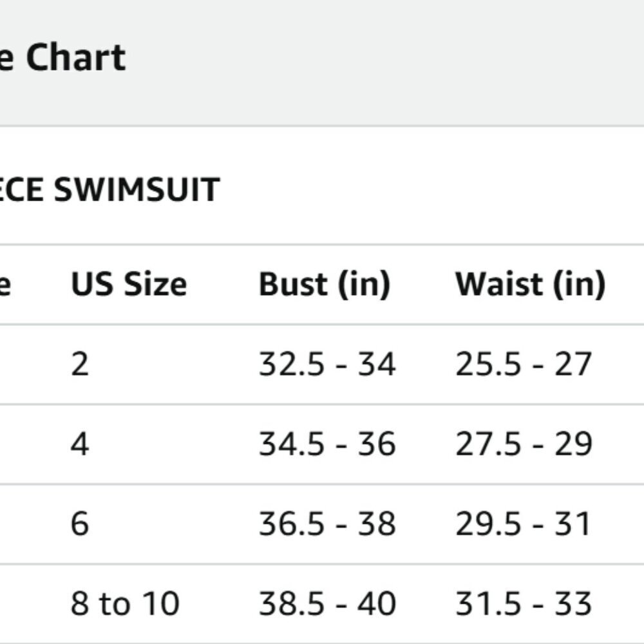Click the blank first-column cell beside US Size 6
644x644 pixels.
tap(26, 524)
